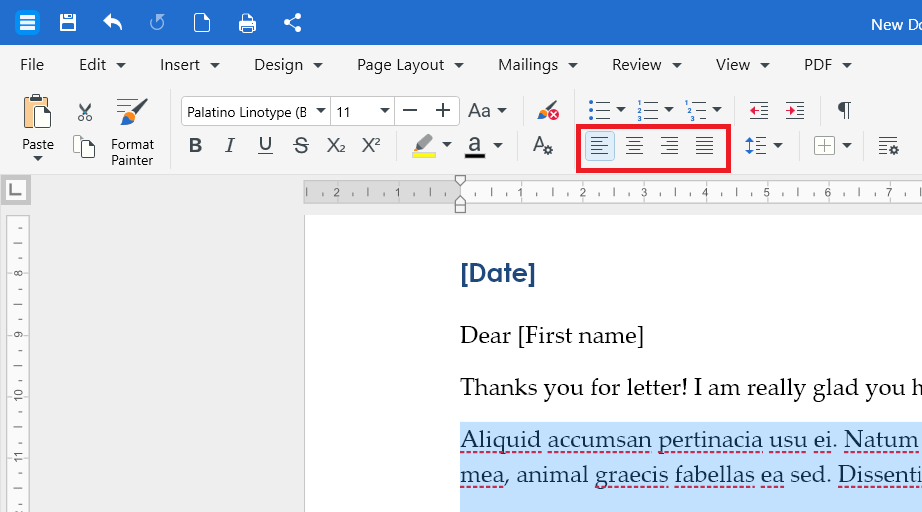Click the Undo arrow icon
The height and width of the screenshot is (512, 922).
pyautogui.click(x=112, y=23)
